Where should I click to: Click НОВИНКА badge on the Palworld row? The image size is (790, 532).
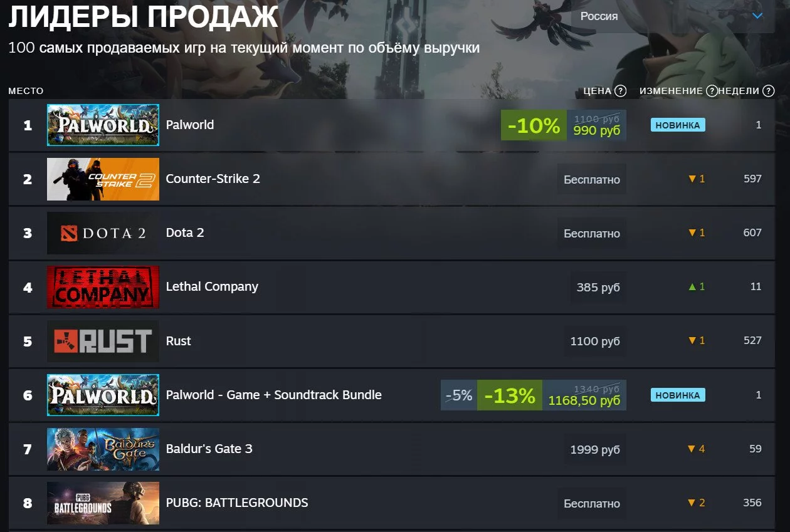[678, 125]
